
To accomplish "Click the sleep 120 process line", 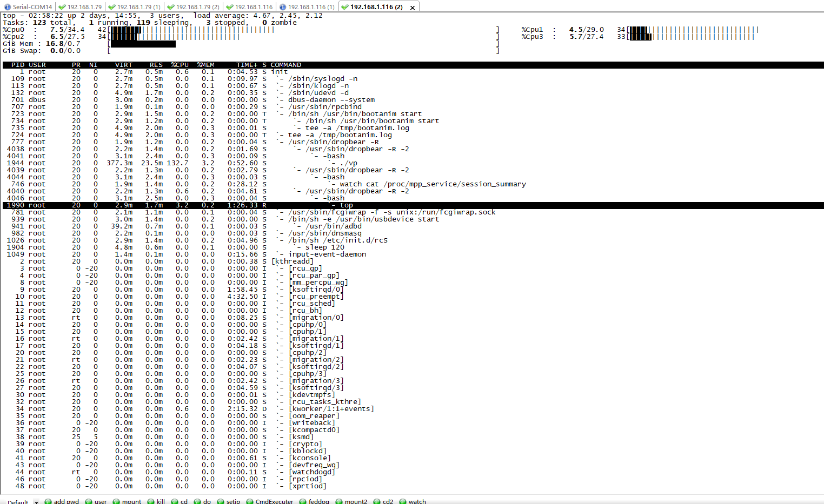I will [x=413, y=247].
